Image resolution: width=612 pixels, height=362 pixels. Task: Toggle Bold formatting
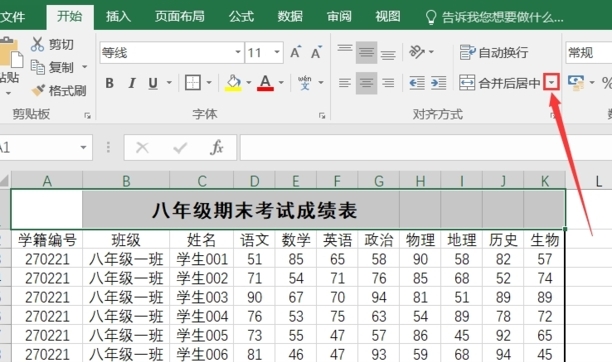(110, 83)
